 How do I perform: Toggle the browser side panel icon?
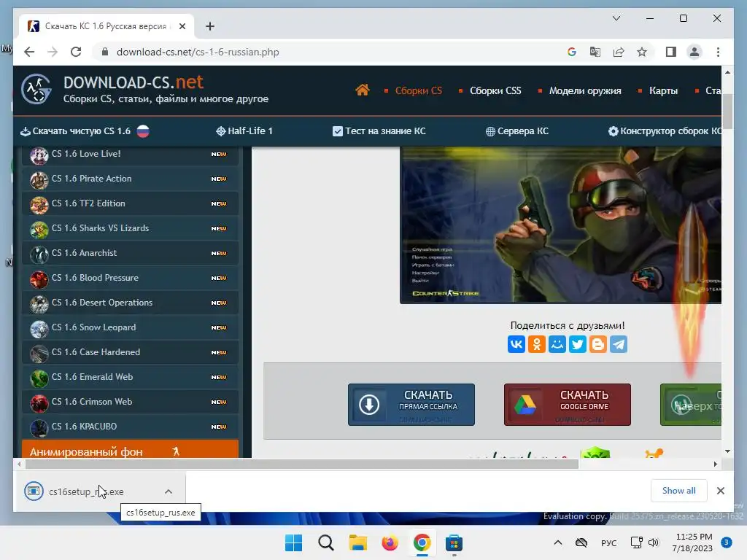click(671, 52)
